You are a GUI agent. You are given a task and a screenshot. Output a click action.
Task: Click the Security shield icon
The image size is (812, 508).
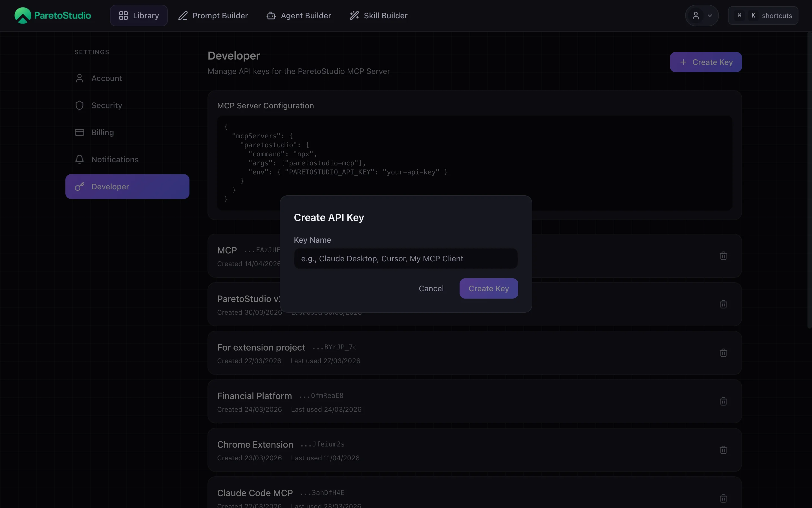click(x=80, y=105)
